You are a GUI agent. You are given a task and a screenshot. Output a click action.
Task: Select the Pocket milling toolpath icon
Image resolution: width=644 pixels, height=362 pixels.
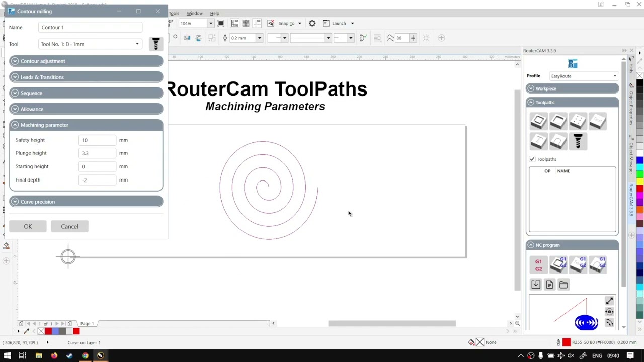click(x=558, y=121)
